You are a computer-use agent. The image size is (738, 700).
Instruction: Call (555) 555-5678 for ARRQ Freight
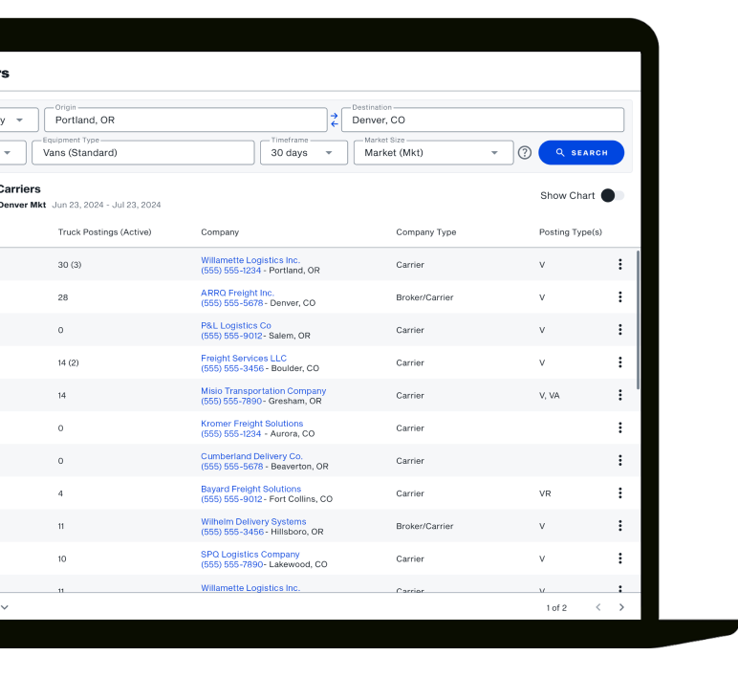[x=232, y=303]
